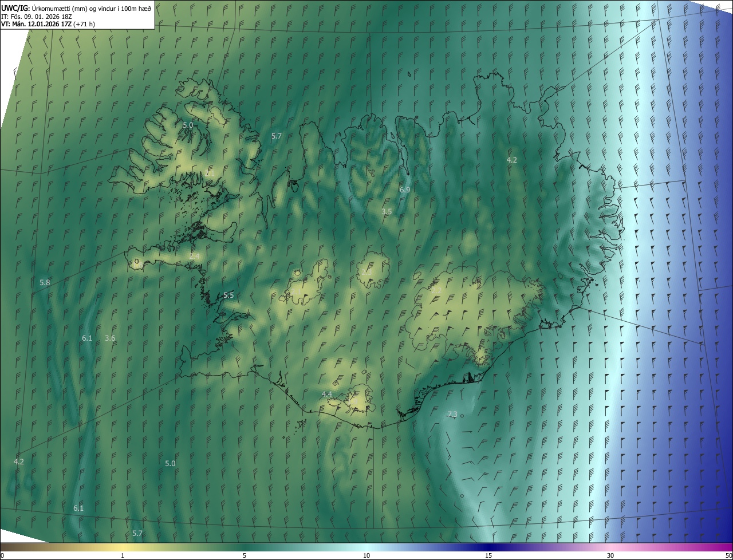733x560 pixels.
Task: Click the 10 tick label on the color scale
Action: (366, 555)
